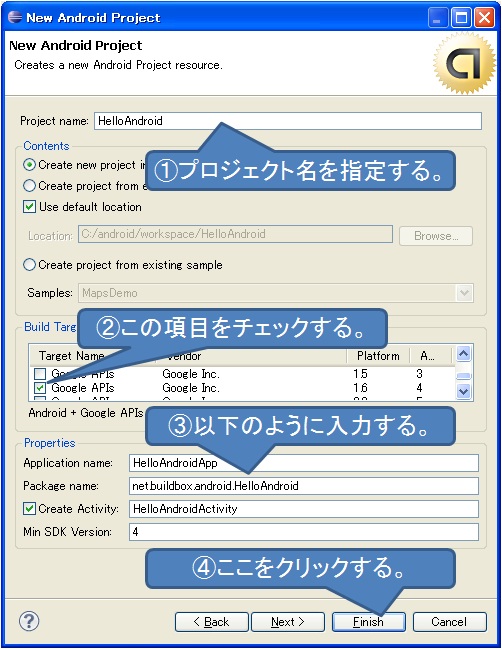Uncheck the Use default location checkbox
The image size is (502, 649).
(29, 207)
